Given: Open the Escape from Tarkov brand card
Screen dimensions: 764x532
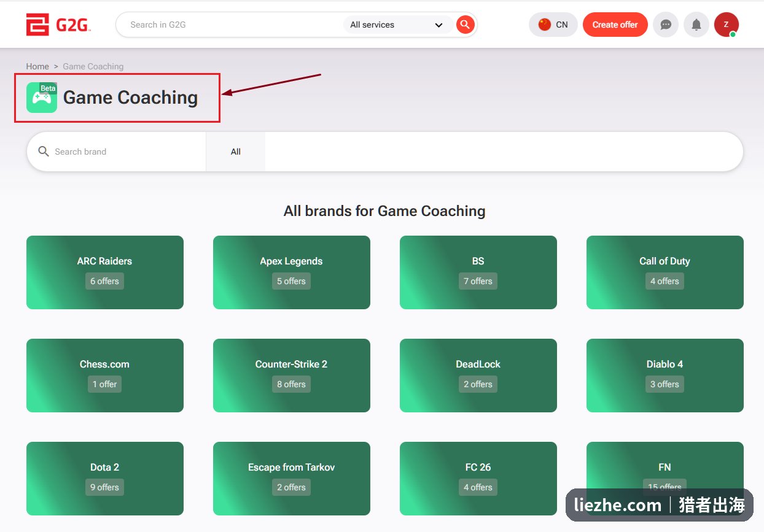Looking at the screenshot, I should 292,479.
